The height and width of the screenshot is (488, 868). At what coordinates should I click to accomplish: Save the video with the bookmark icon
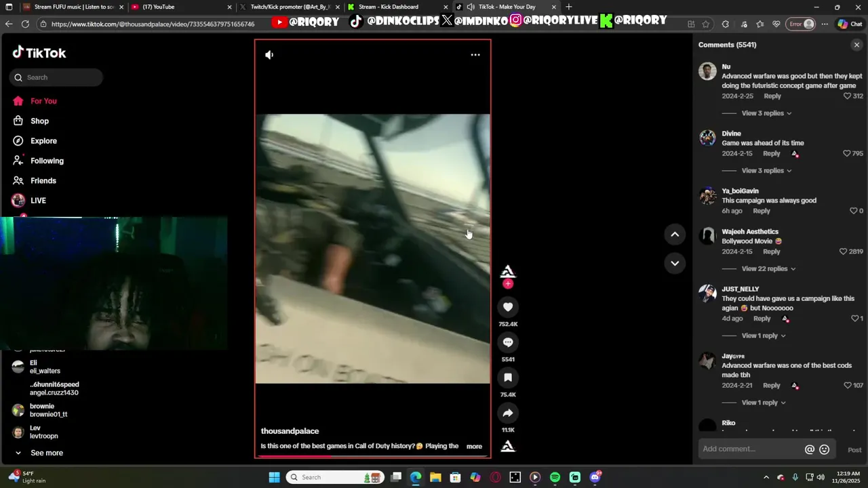(x=508, y=378)
